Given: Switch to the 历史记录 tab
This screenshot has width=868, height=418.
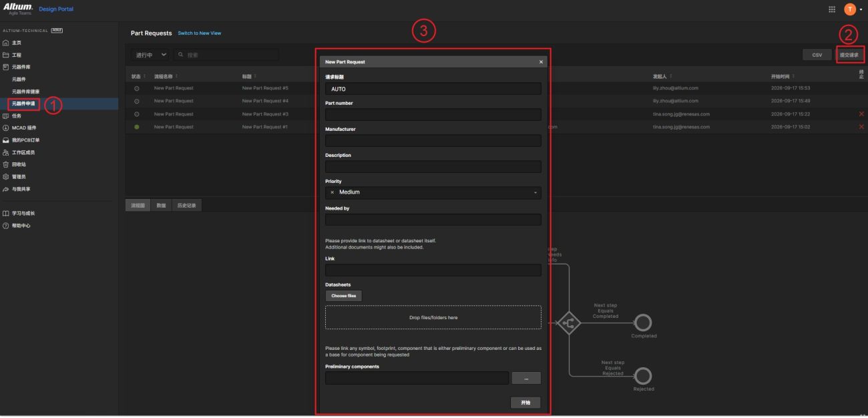Looking at the screenshot, I should (x=186, y=205).
